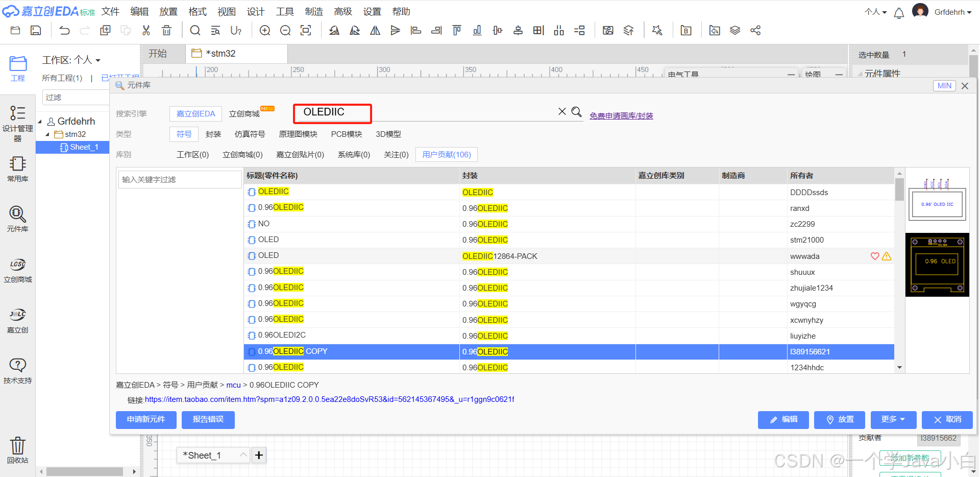980x477 pixels.
Task: Click the align top icon
Action: click(x=457, y=31)
